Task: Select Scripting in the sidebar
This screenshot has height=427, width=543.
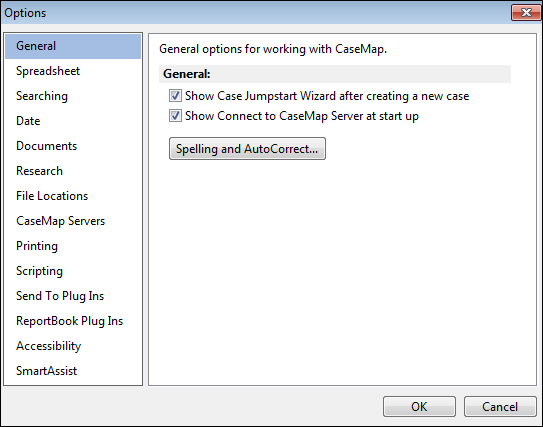Action: tap(39, 271)
